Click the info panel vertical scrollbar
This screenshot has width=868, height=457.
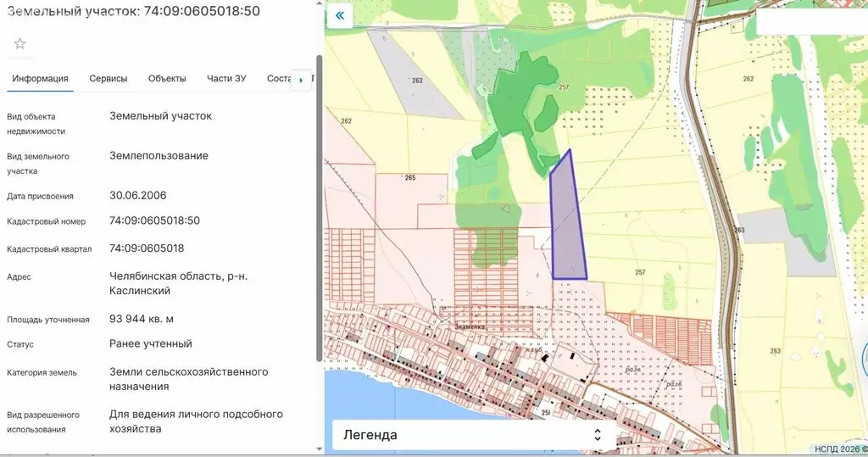(x=320, y=209)
